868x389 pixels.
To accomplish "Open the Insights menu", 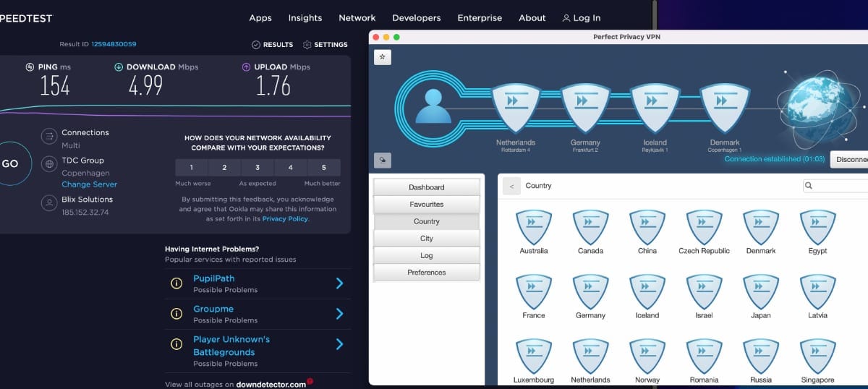I will pyautogui.click(x=305, y=18).
